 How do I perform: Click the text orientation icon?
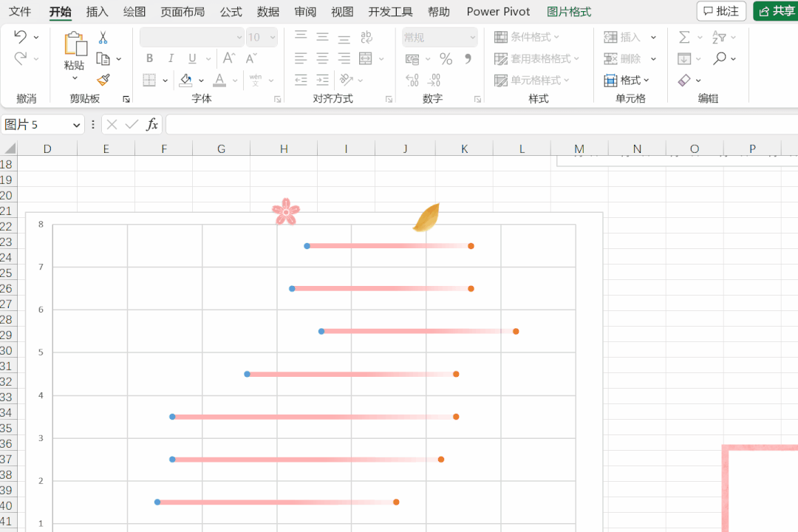(x=347, y=80)
